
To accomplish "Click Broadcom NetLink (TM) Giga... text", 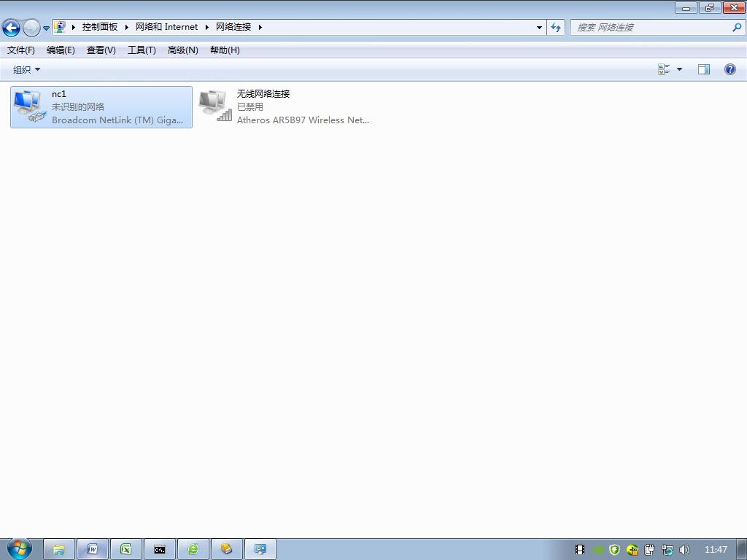I will [117, 120].
